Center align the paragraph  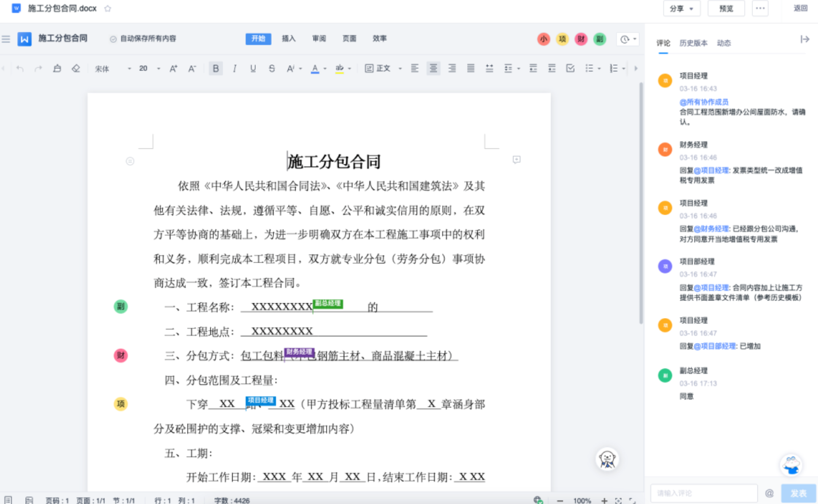coord(434,68)
